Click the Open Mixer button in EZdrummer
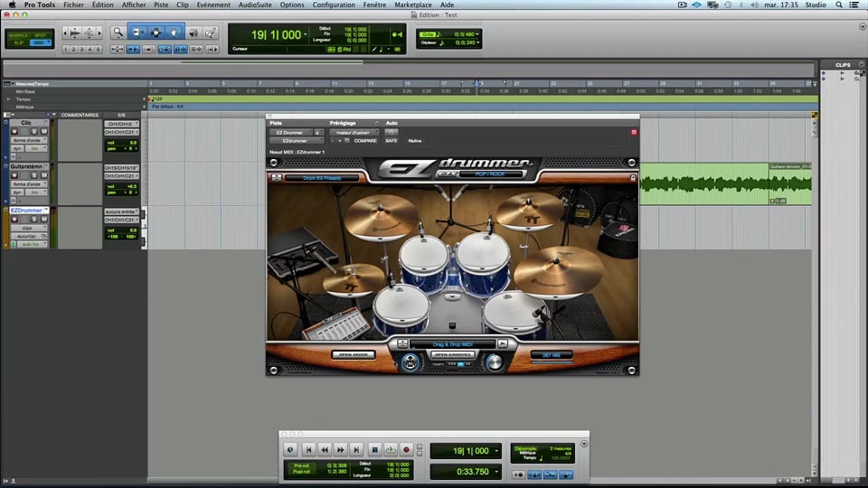This screenshot has height=488, width=868. tap(354, 354)
